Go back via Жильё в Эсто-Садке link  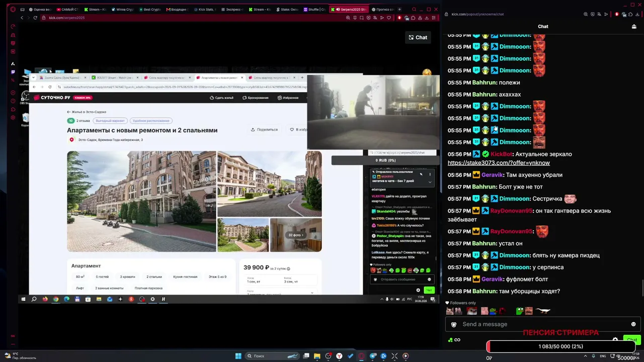pyautogui.click(x=87, y=112)
